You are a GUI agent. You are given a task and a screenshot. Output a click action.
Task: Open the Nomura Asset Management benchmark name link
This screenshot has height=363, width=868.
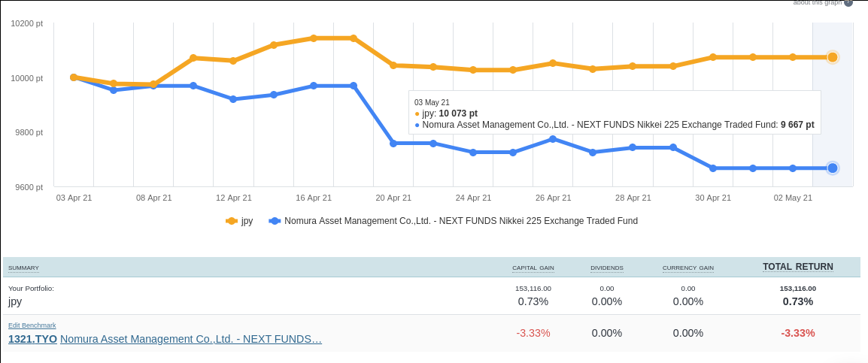coord(191,339)
